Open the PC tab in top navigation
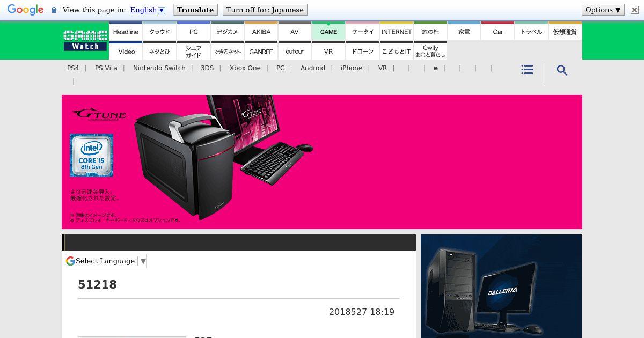This screenshot has height=338, width=644. [x=193, y=32]
